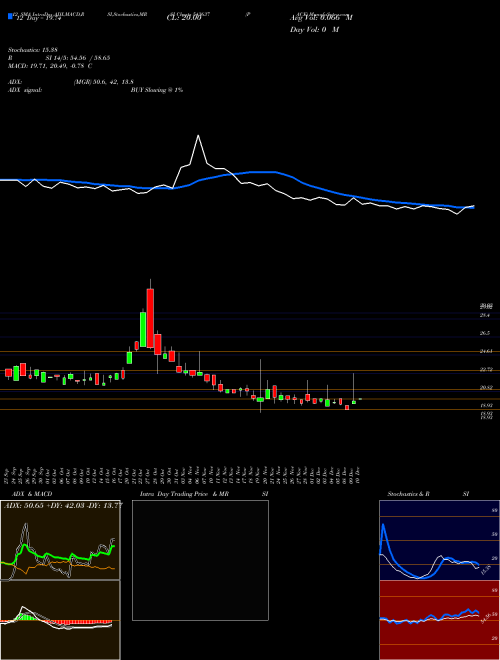Click the empty intraday trading price box
Viewport: 500px width, 660px height.
click(x=200, y=560)
